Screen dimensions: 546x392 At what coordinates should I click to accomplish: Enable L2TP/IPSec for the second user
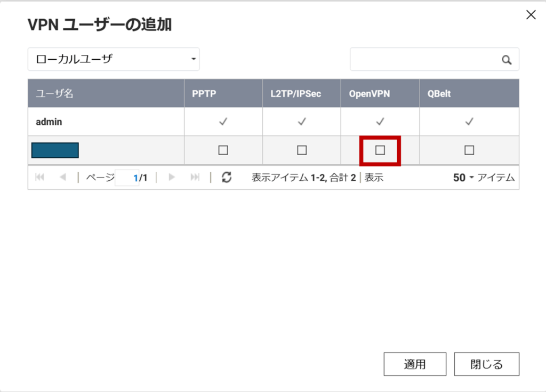click(302, 150)
